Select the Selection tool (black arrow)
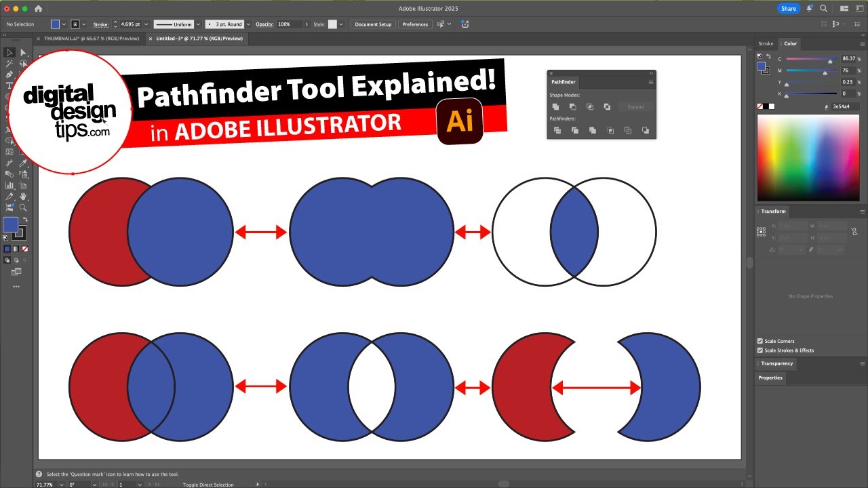 pos(10,52)
